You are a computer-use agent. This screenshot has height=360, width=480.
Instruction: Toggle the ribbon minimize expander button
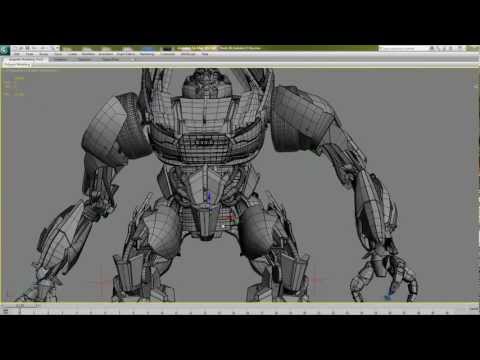click(132, 60)
